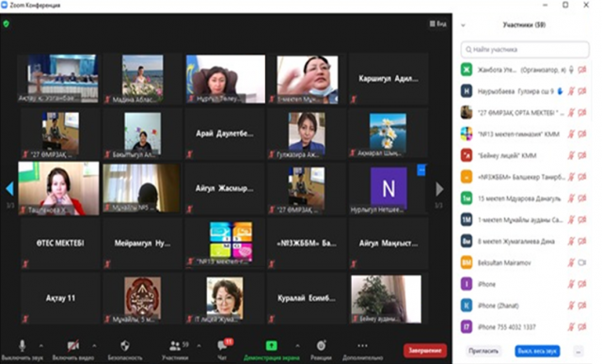
Task: Select the Мейрамгул Ну... participant tile
Action: tap(142, 243)
